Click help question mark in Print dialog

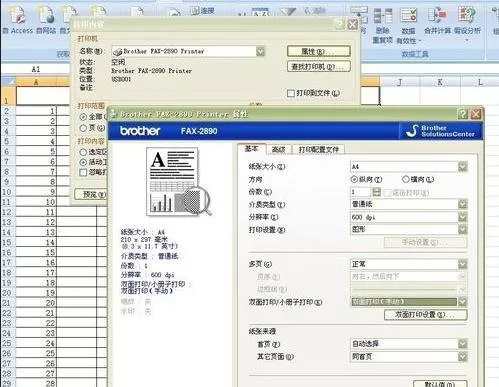(339, 24)
